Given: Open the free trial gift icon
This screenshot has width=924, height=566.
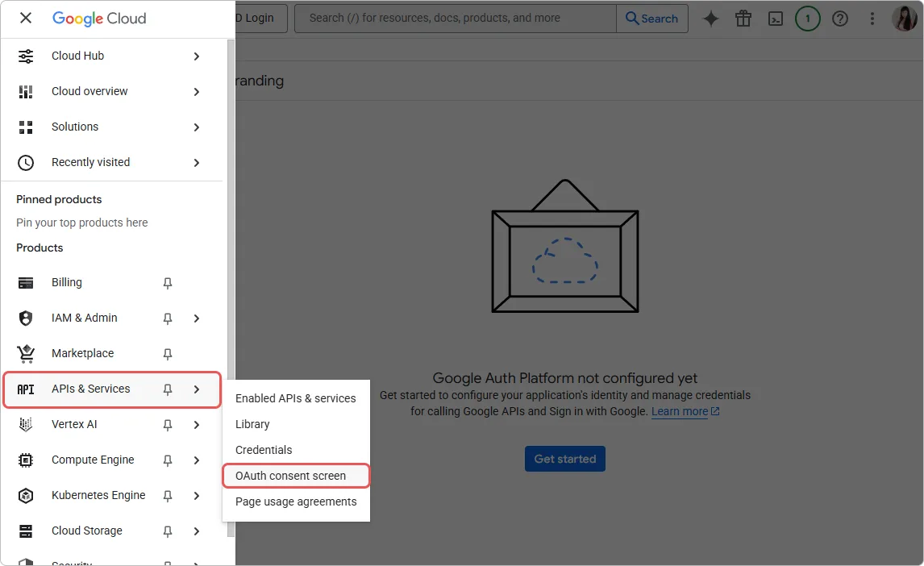Looking at the screenshot, I should coord(743,18).
